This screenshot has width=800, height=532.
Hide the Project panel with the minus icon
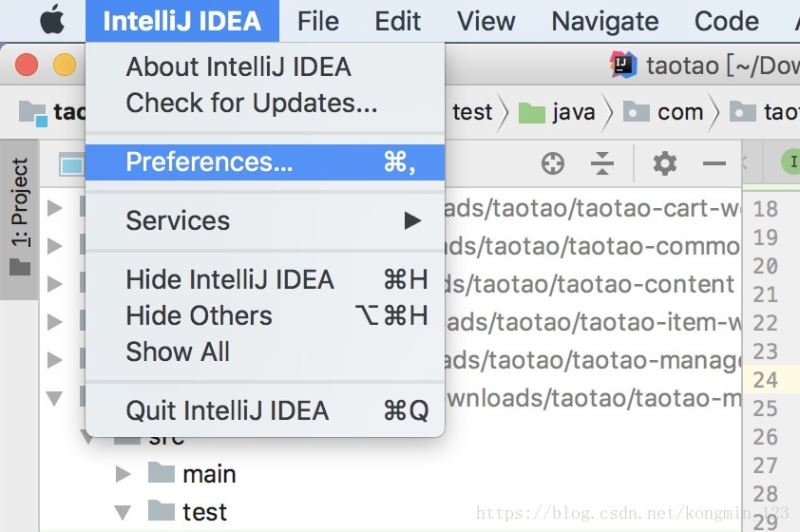click(714, 163)
